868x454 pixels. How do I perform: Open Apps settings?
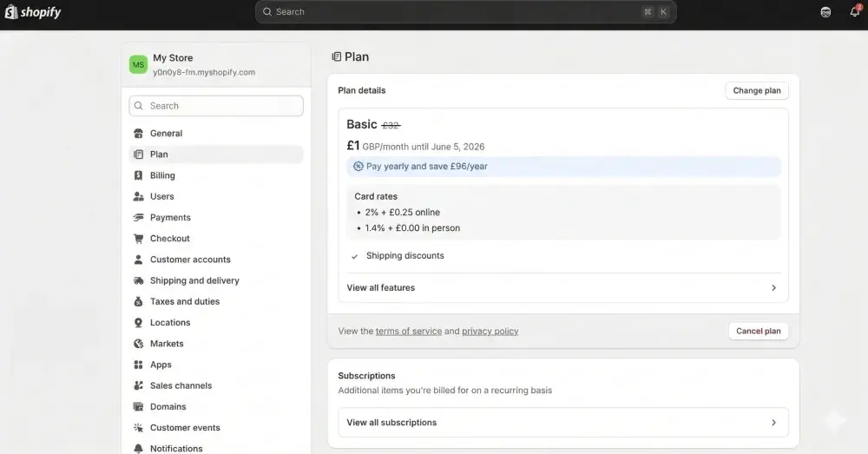point(216,365)
